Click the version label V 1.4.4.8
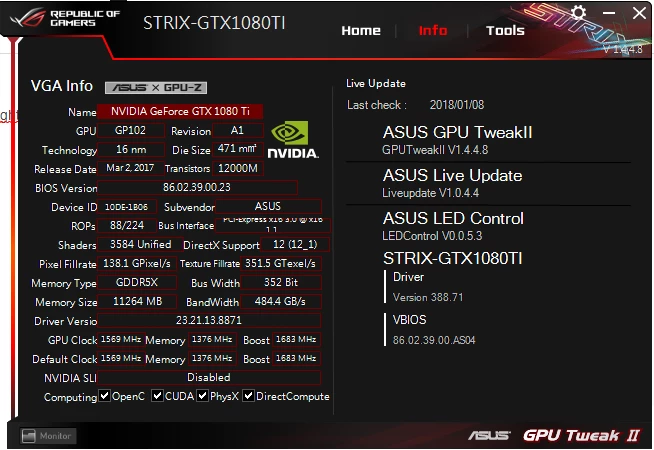Screen dimensions: 654x450 [623, 49]
